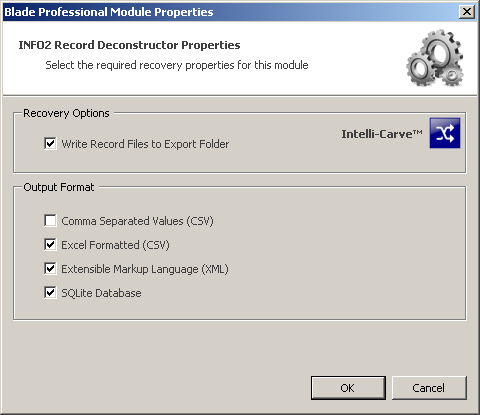Click the Cancel button
The height and width of the screenshot is (415, 480).
[x=429, y=388]
